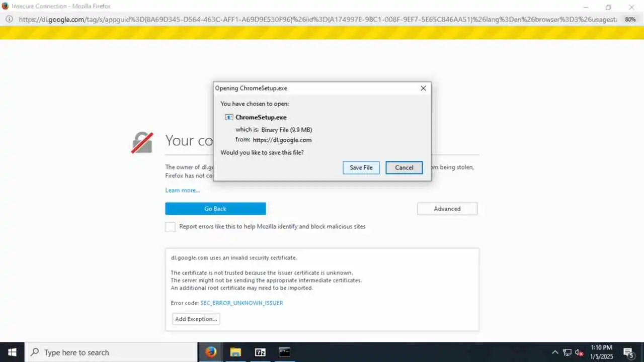Follow the Learn more link

pos(183,190)
